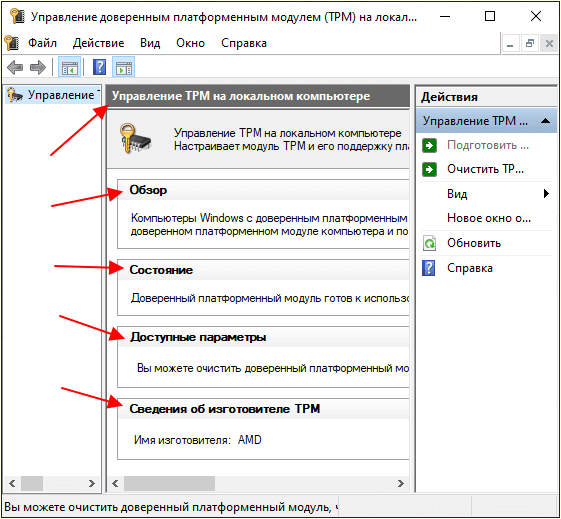Screen dimensions: 561x519
Task: Collapse the Управление TPM actions section
Action: point(545,121)
